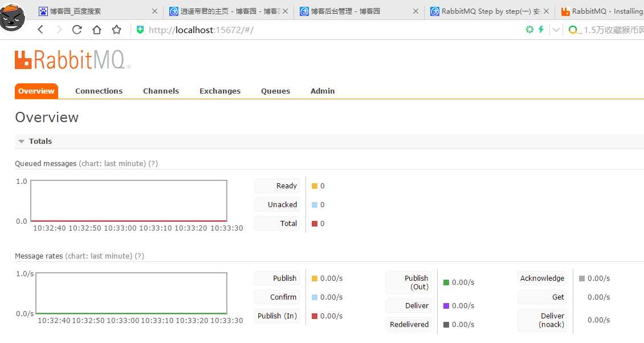
Task: Open the Overview tab
Action: [x=36, y=91]
